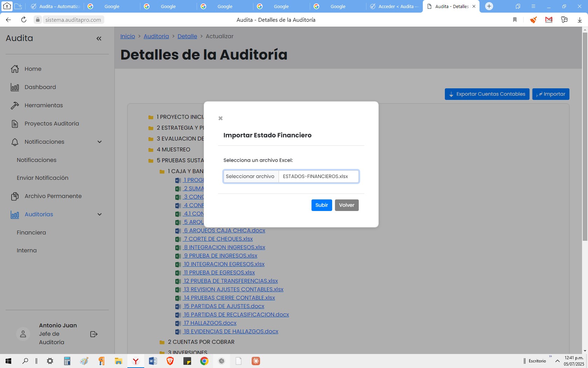The image size is (588, 368).
Task: Collapse the Audita sidebar with double chevron
Action: click(x=99, y=39)
